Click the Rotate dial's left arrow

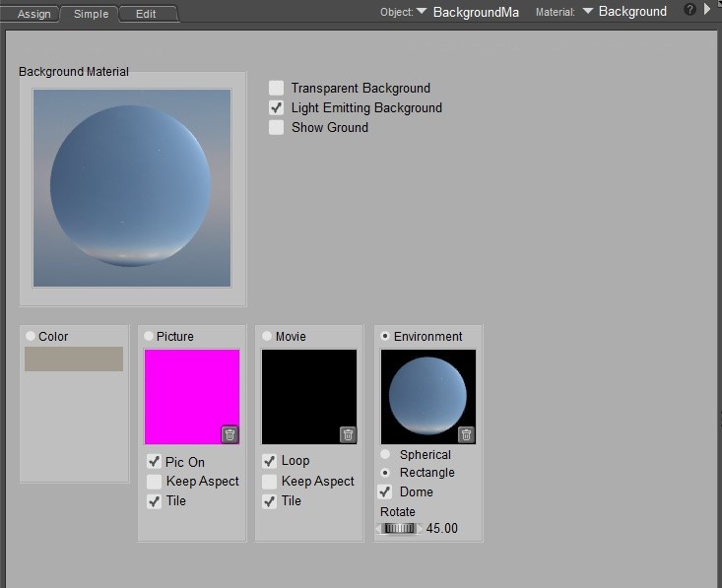point(378,529)
